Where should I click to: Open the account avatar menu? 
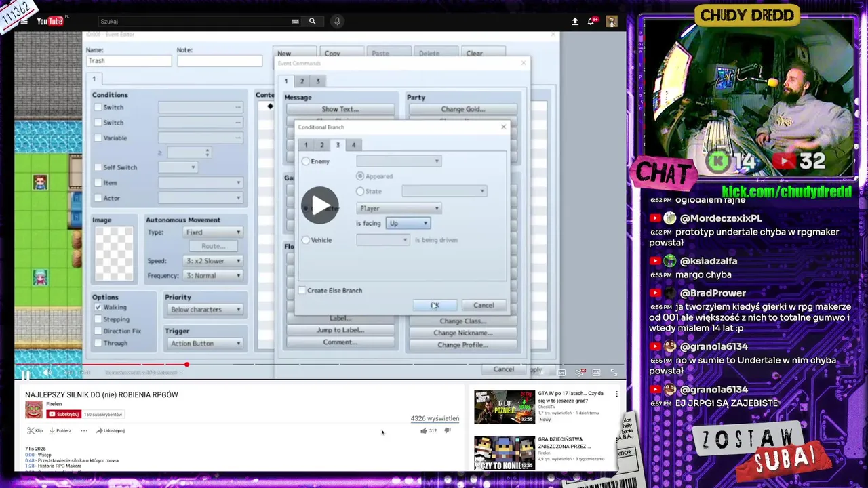[x=612, y=21]
